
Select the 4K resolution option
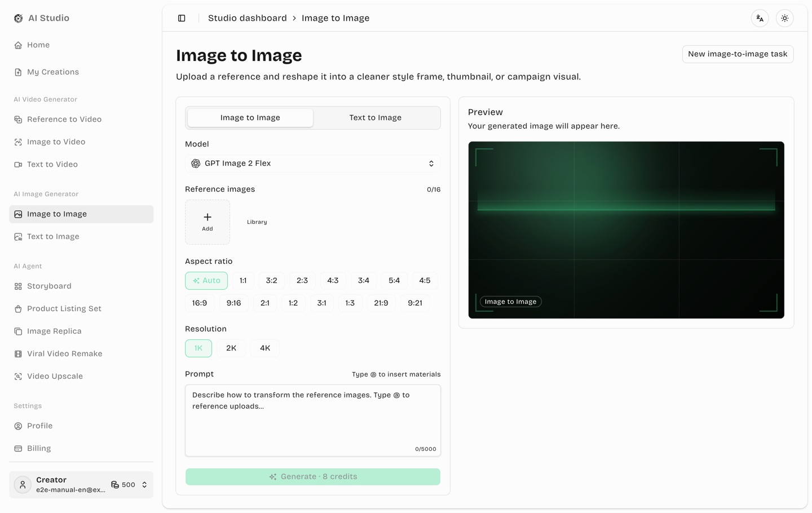(x=265, y=348)
